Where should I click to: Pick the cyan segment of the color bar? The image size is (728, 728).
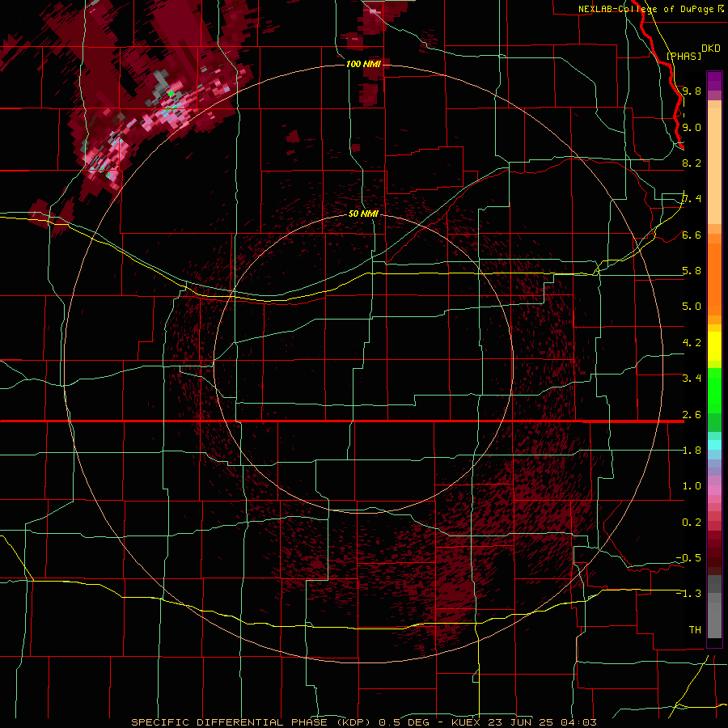[714, 445]
